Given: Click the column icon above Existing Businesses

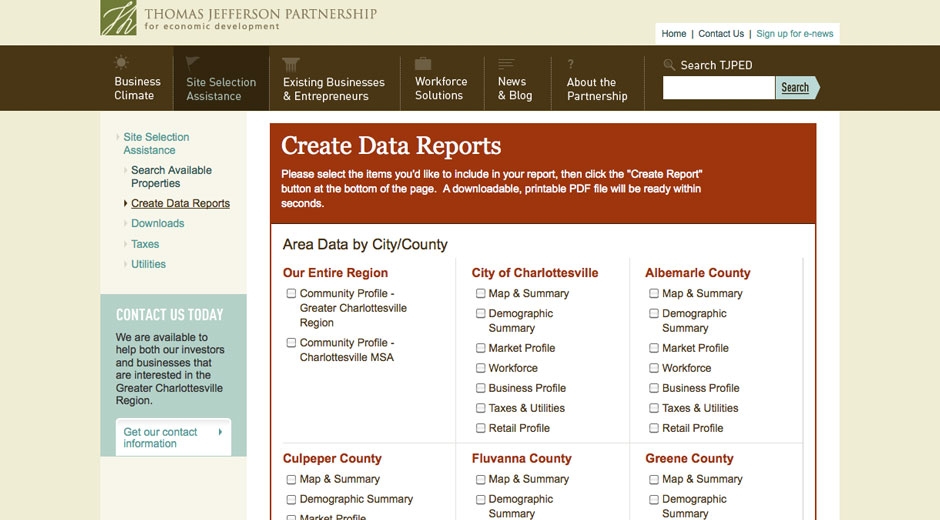Looking at the screenshot, I should (291, 64).
